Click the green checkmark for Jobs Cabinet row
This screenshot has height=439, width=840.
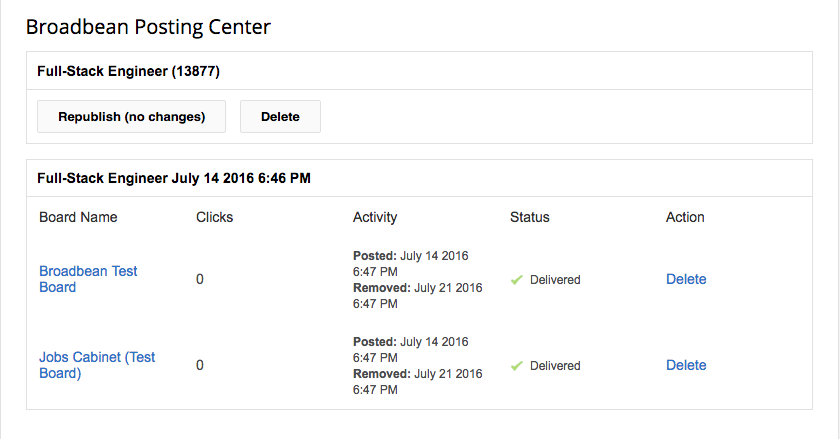(516, 366)
